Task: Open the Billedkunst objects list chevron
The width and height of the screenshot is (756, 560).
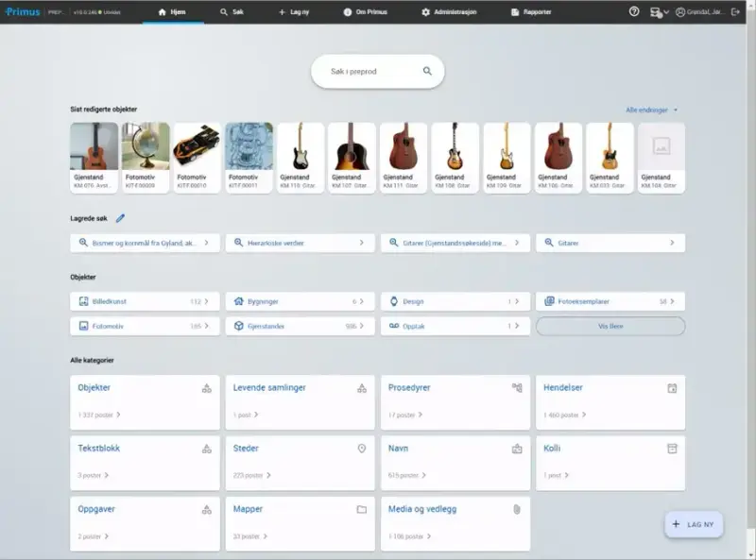Action: (x=207, y=301)
